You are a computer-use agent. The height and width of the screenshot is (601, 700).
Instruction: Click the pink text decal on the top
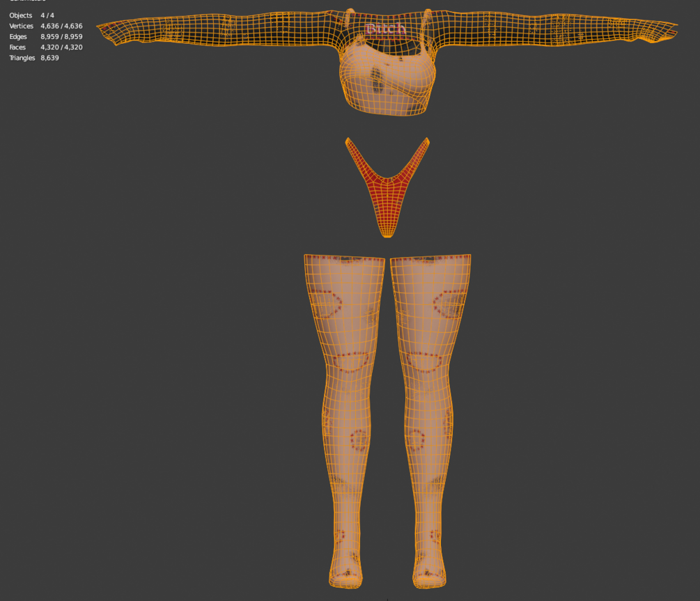(x=386, y=29)
